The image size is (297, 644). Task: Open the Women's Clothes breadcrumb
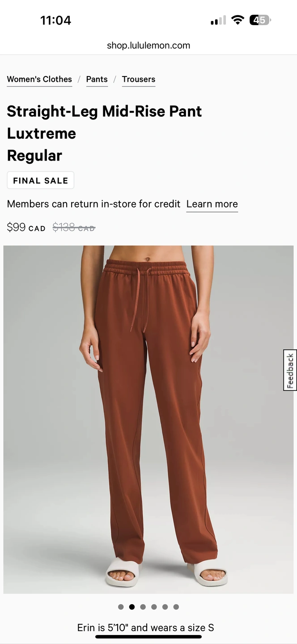click(39, 79)
